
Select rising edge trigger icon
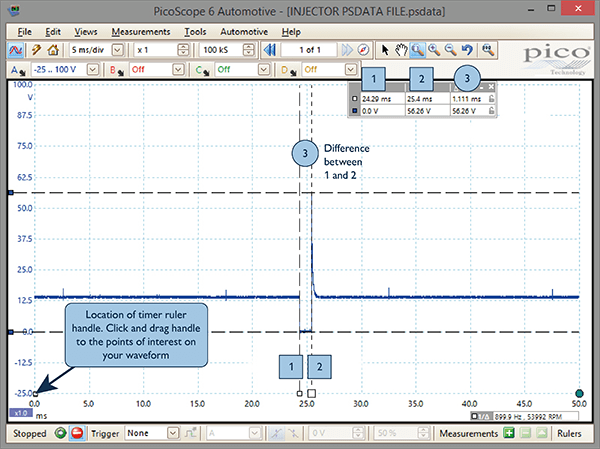[276, 433]
